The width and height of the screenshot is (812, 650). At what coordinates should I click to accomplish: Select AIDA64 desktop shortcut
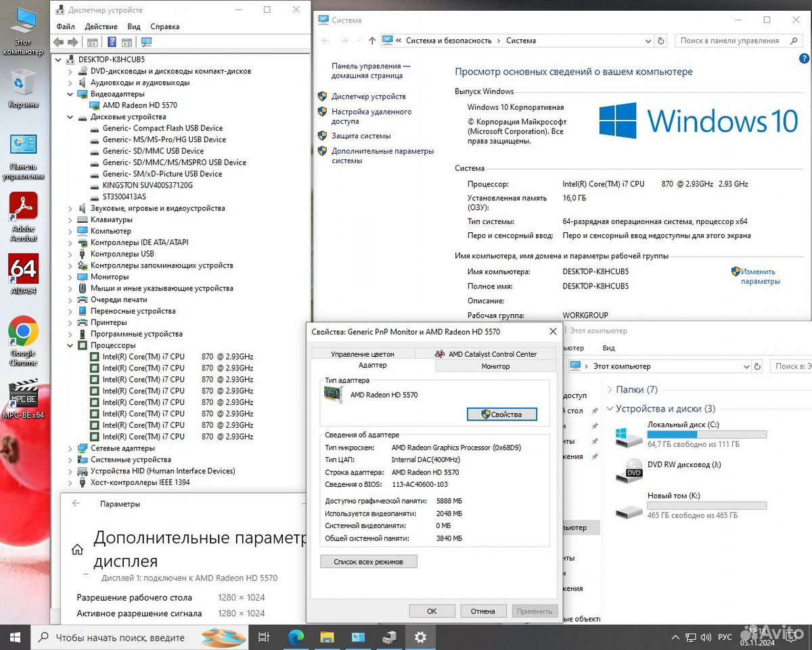click(x=23, y=274)
